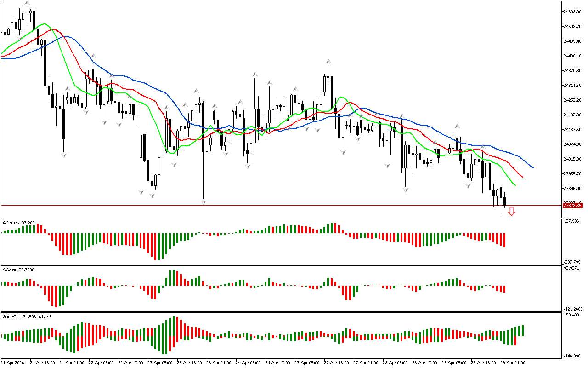The width and height of the screenshot is (588, 368).
Task: Select the up fractal arrow above the 27 Apr peak
Action: (329, 61)
